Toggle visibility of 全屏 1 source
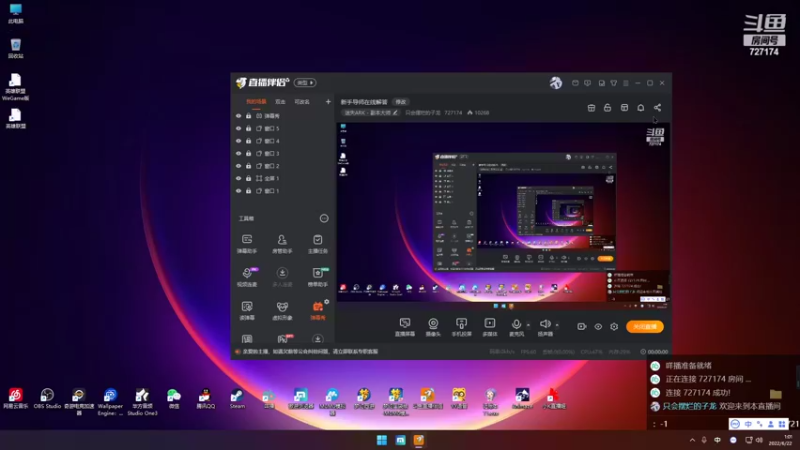The height and width of the screenshot is (450, 800). (238, 179)
